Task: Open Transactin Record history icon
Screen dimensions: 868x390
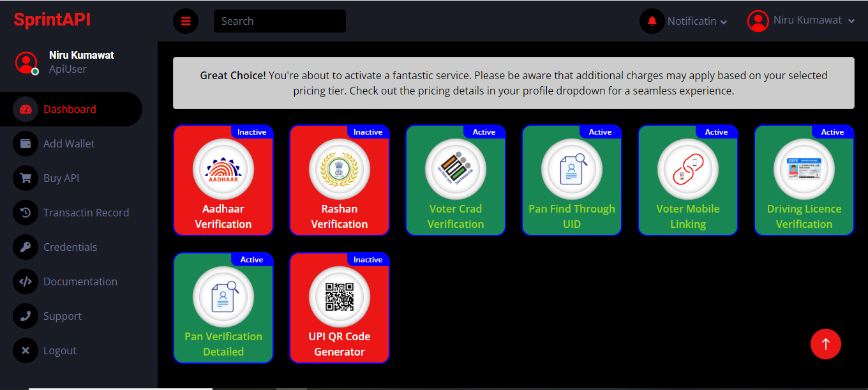Action: (26, 212)
